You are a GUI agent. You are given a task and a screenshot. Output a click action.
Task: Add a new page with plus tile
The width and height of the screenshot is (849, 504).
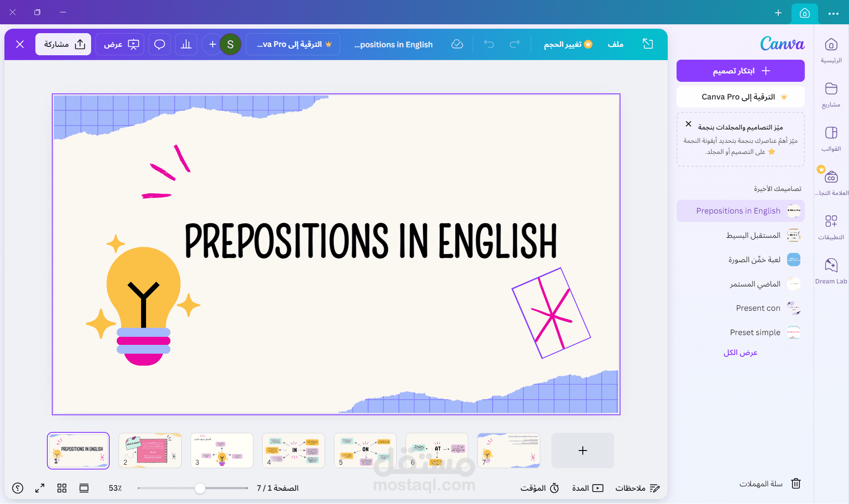pyautogui.click(x=582, y=451)
